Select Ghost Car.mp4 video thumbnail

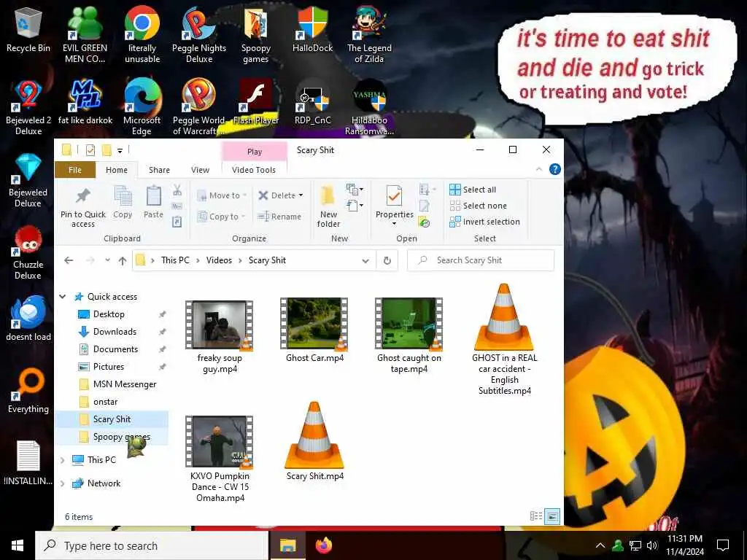(x=314, y=324)
